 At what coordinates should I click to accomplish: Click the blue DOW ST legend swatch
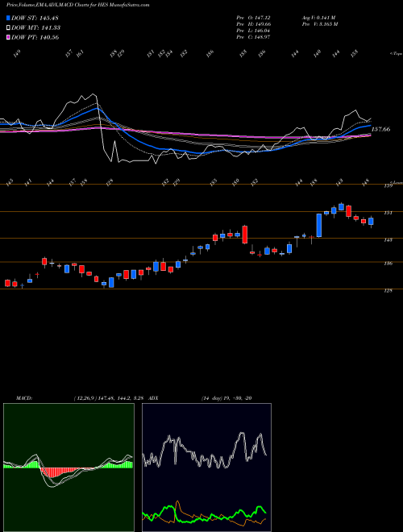(8, 18)
